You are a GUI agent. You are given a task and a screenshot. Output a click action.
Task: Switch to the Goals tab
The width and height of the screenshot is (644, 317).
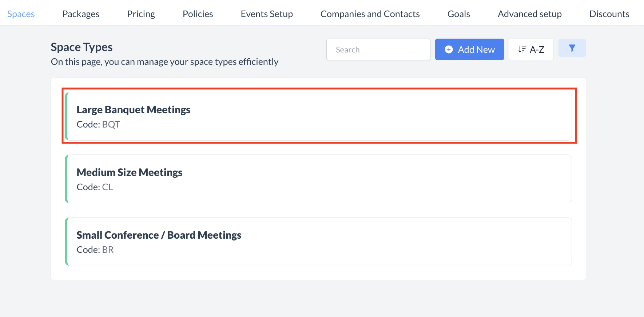pos(458,14)
